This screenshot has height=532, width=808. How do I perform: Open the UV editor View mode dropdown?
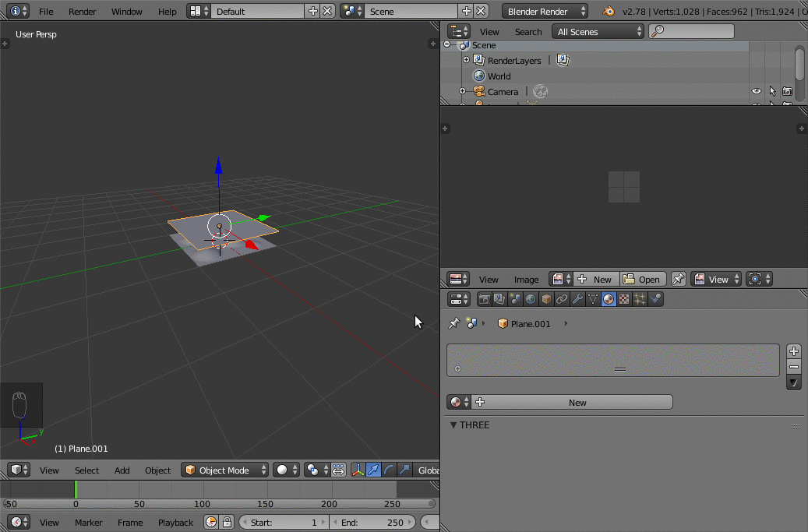click(716, 279)
